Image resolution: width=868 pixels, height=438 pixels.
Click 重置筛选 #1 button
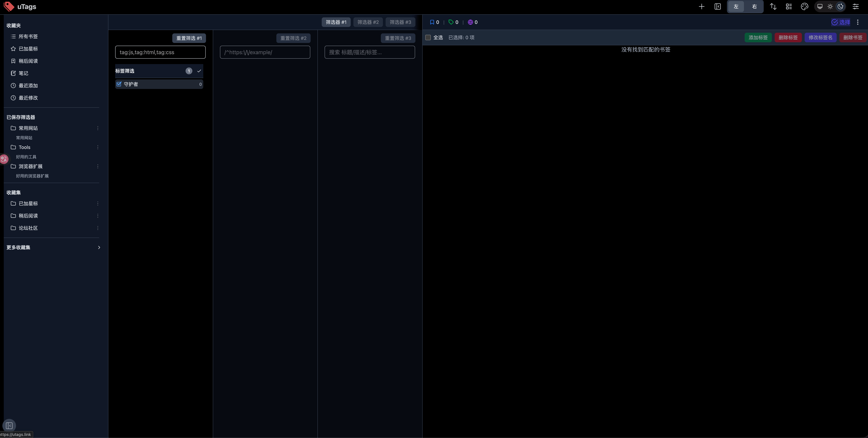point(189,38)
